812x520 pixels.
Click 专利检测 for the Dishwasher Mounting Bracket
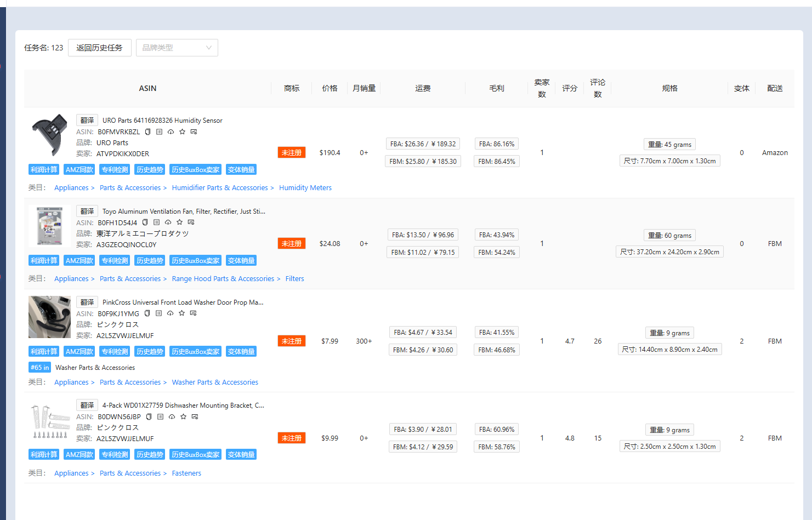pyautogui.click(x=115, y=455)
